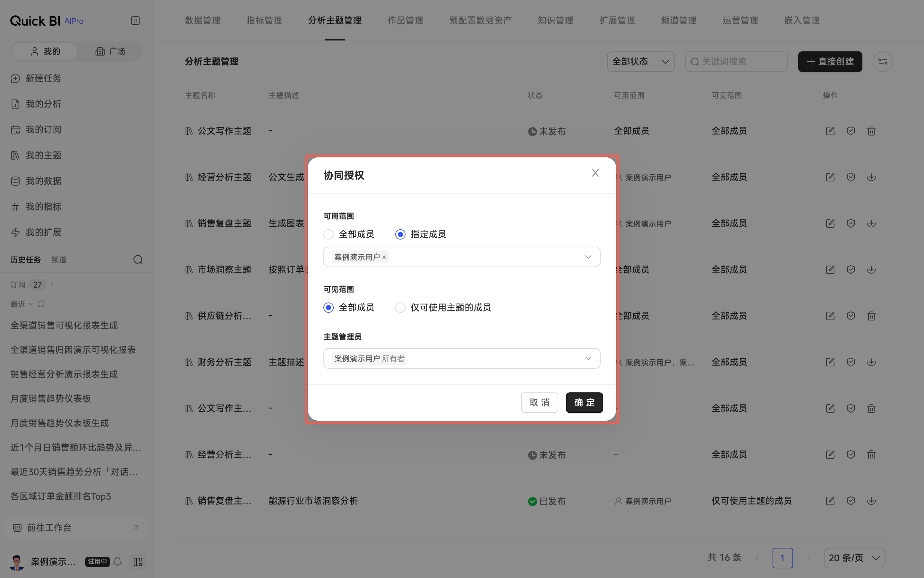Click info icon next to 最近

[41, 304]
